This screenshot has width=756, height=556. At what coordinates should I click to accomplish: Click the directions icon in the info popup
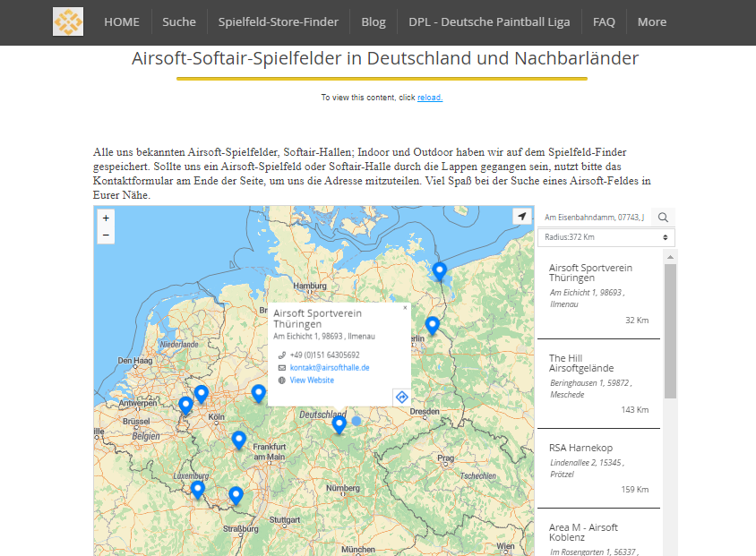[x=401, y=398]
